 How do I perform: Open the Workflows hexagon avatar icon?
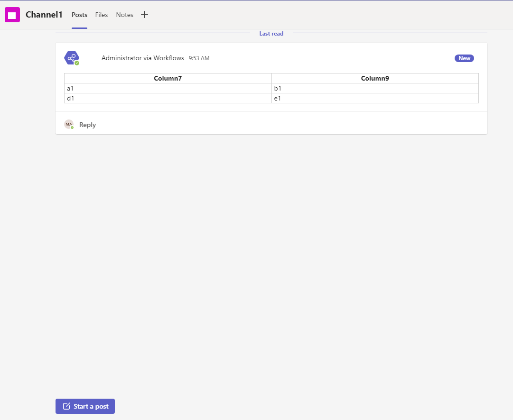[72, 58]
